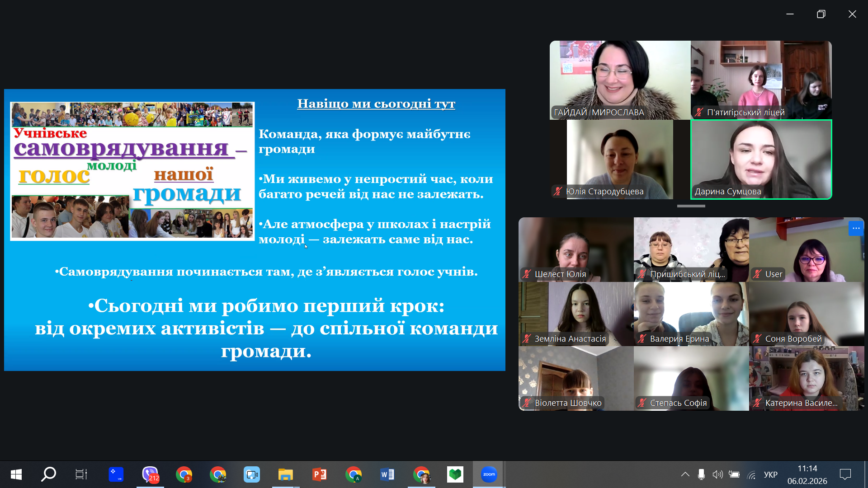Click the Viber icon with 212 badge

click(150, 474)
